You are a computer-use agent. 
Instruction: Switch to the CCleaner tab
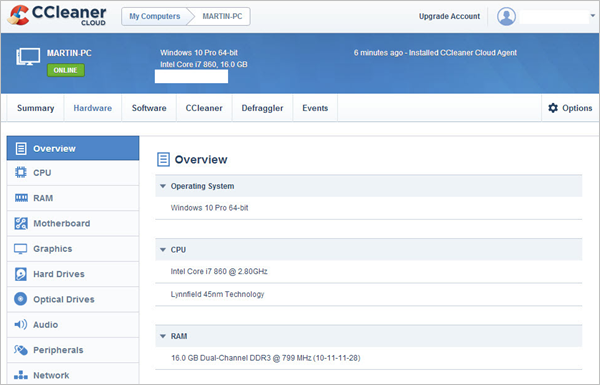pos(204,108)
